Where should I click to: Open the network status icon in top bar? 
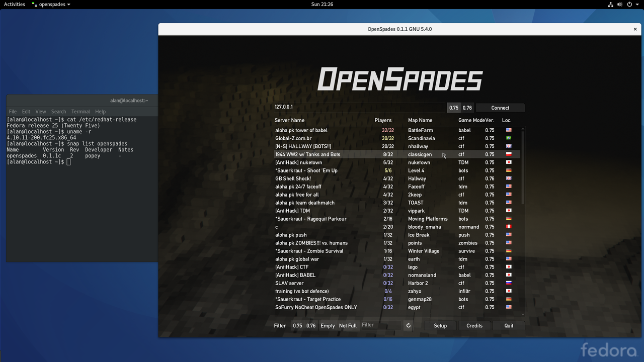[x=610, y=4]
